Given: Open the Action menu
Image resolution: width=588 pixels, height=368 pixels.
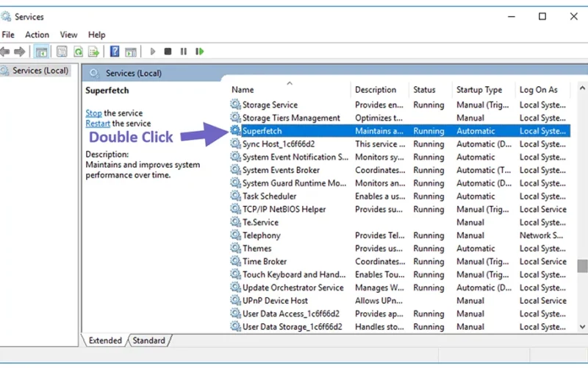Looking at the screenshot, I should [37, 35].
